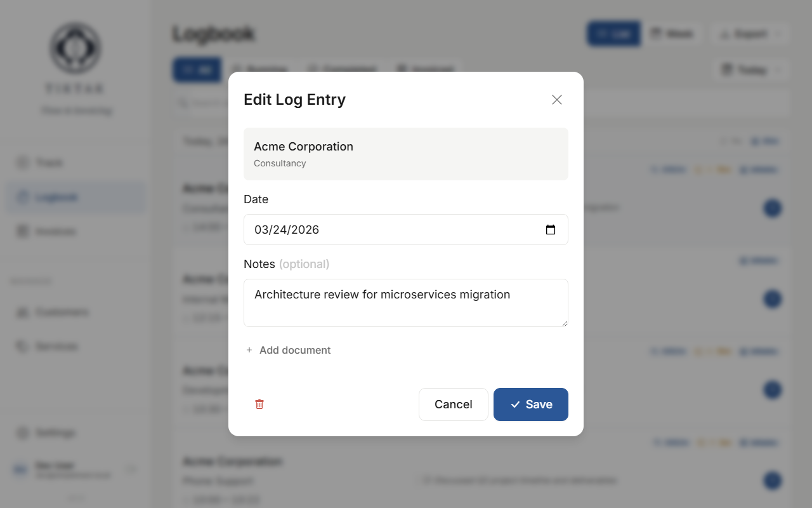This screenshot has height=508, width=812.
Task: Cancel editing the log entry
Action: pyautogui.click(x=453, y=404)
